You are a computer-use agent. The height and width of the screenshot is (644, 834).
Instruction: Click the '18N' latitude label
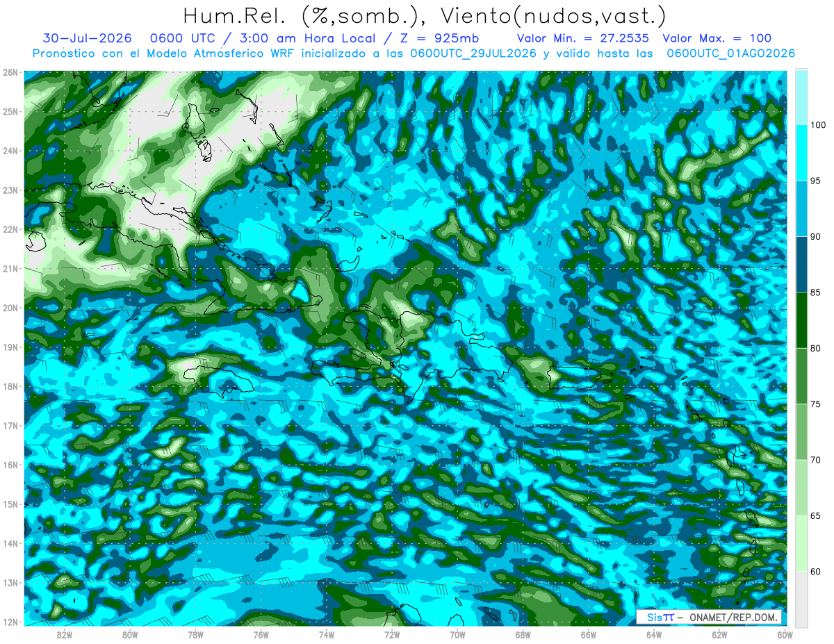coord(10,386)
